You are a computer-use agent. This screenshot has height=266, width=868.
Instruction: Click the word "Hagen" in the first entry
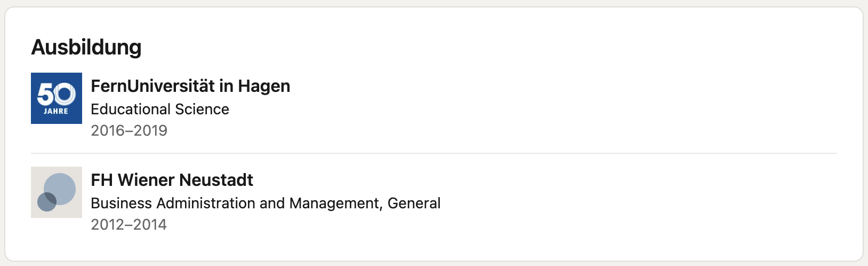[x=264, y=87]
